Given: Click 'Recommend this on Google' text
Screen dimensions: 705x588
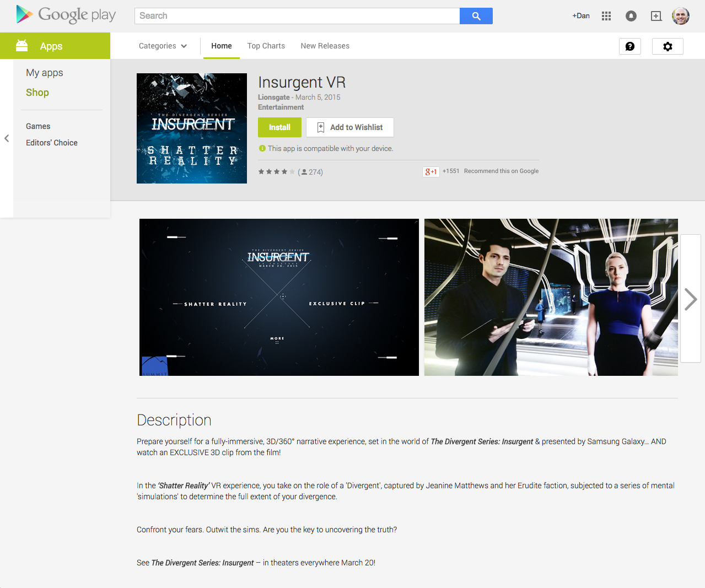Looking at the screenshot, I should point(501,171).
